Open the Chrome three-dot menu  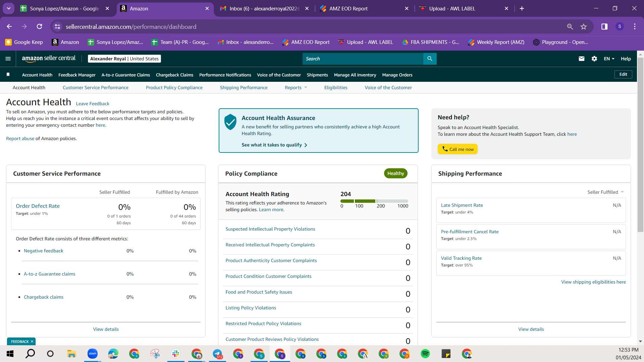635,26
